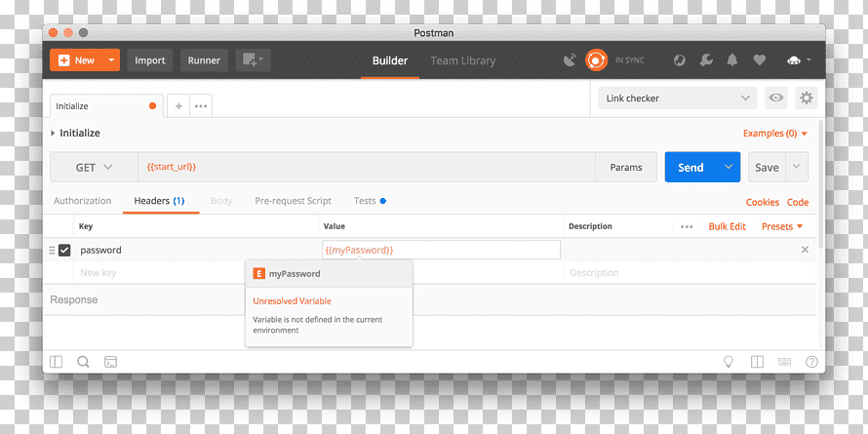Open the column options three-dots menu
The height and width of the screenshot is (434, 868).
[x=687, y=226]
